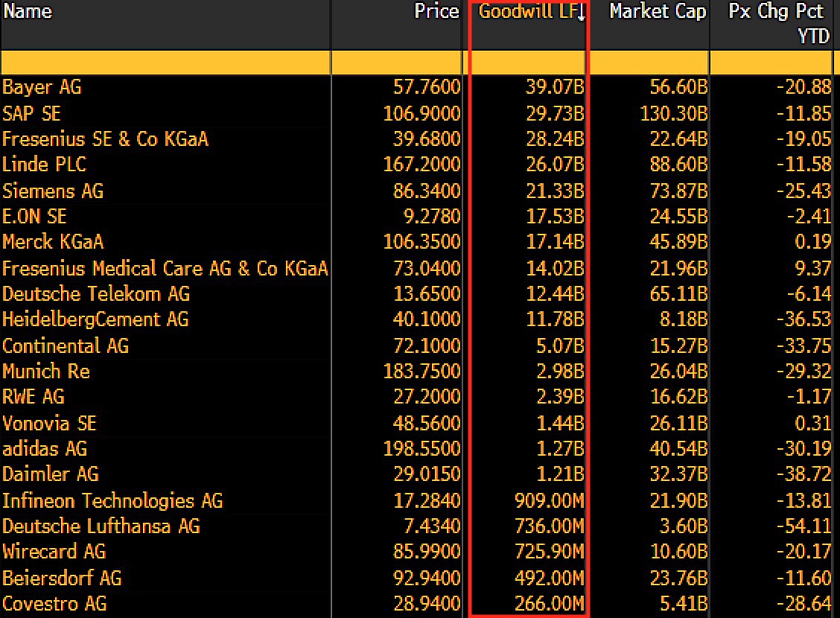Click Fresenius SE goodwill value 28.24B
Image resolution: width=840 pixels, height=618 pixels.
click(555, 138)
